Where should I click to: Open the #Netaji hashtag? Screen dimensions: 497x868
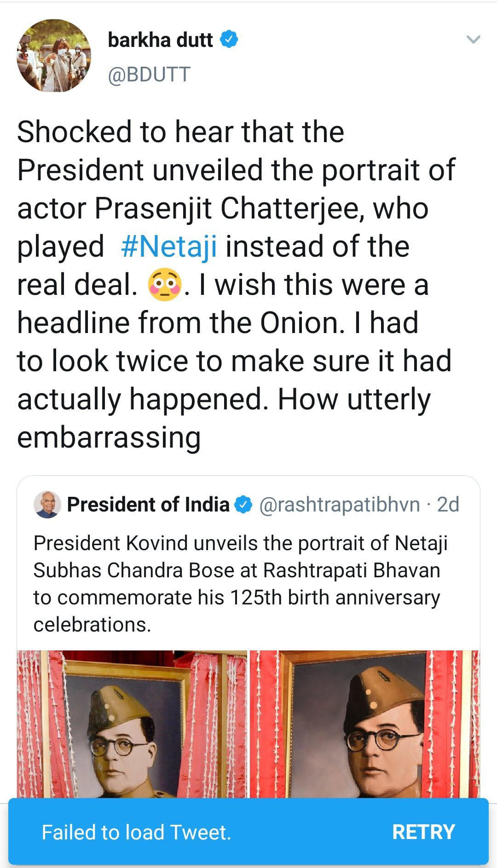coord(169,246)
